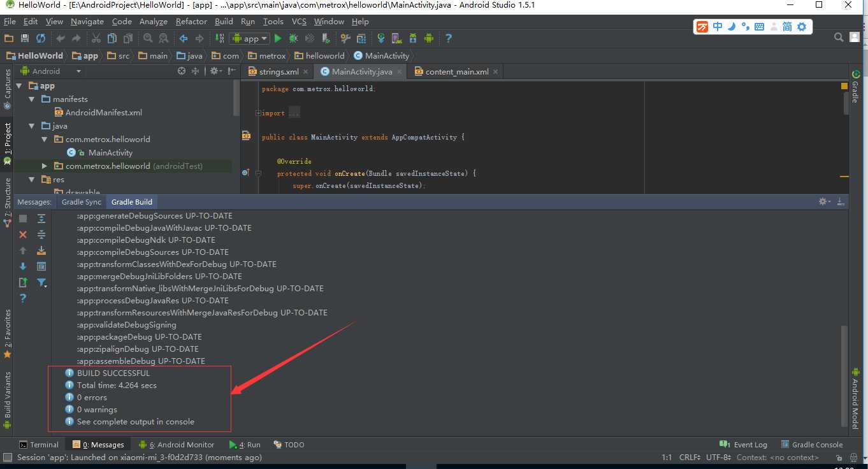Collapse the res folder node
This screenshot has width=868, height=469.
click(x=32, y=179)
